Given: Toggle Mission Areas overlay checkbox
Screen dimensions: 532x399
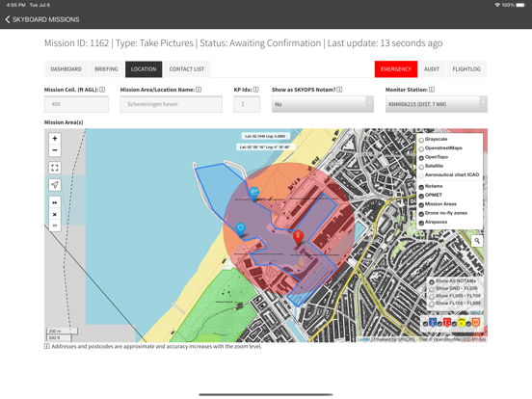Looking at the screenshot, I should (x=421, y=205).
